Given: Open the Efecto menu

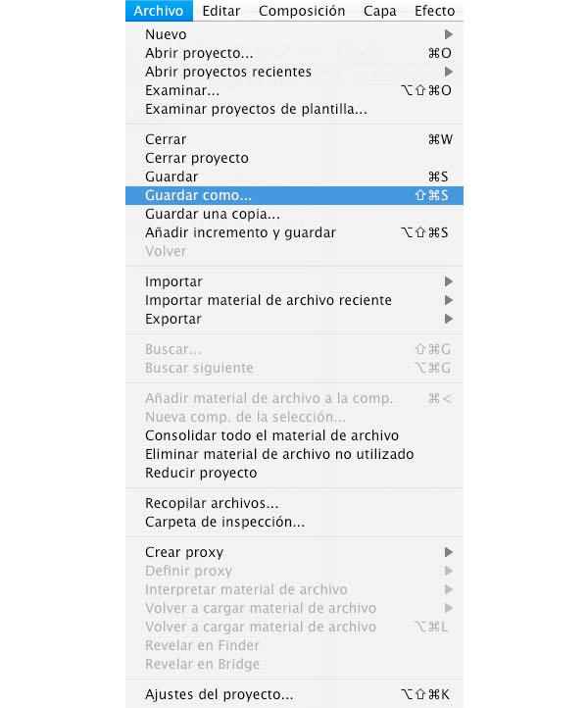Looking at the screenshot, I should point(434,11).
